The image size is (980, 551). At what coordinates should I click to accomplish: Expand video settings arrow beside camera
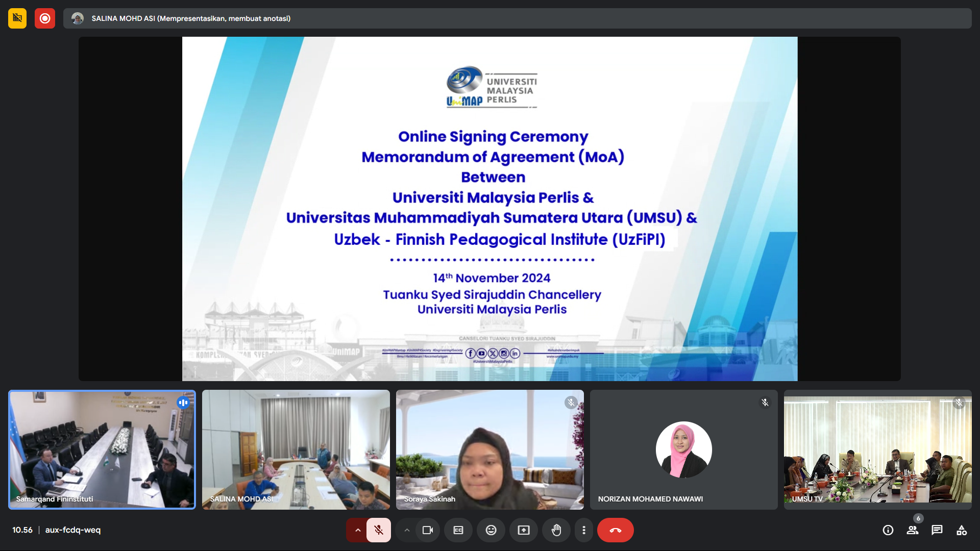click(407, 530)
